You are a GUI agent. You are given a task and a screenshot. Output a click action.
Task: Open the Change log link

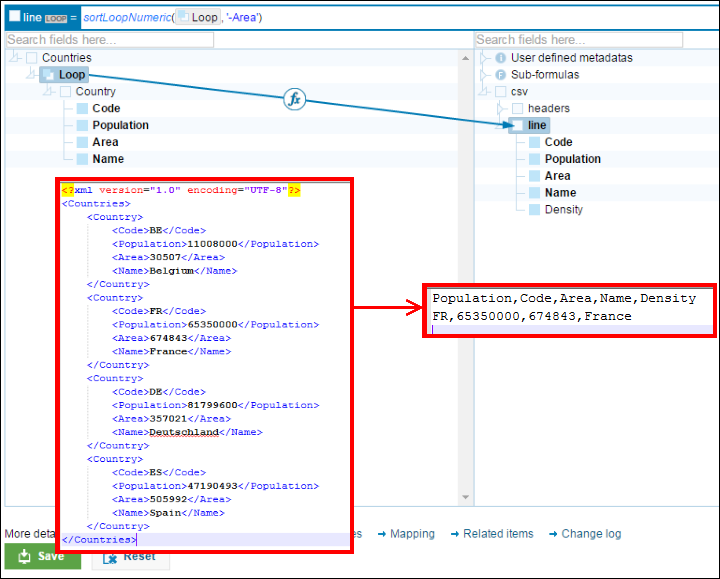click(590, 534)
